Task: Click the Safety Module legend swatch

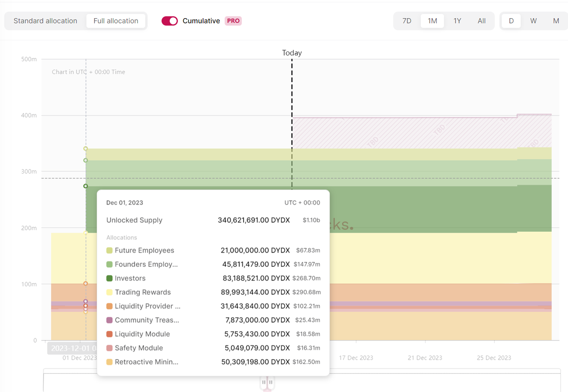Action: tap(110, 348)
